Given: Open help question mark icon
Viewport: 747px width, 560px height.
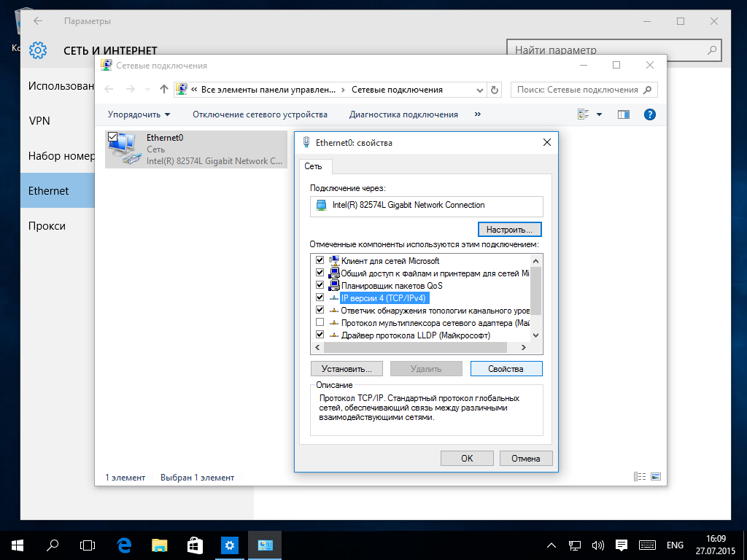Looking at the screenshot, I should click(x=649, y=114).
